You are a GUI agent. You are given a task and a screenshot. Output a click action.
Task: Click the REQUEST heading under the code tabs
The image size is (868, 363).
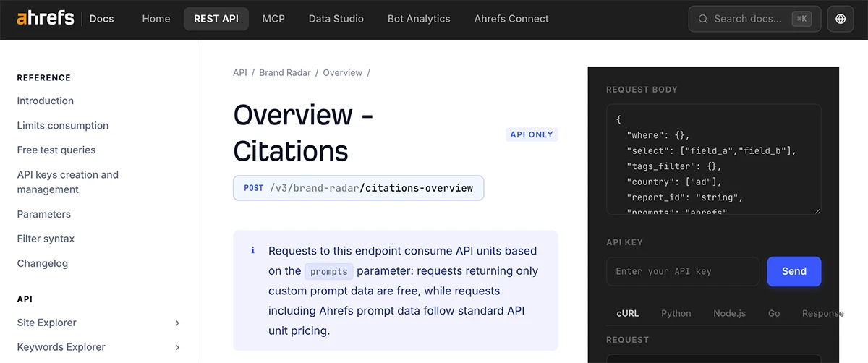(627, 340)
